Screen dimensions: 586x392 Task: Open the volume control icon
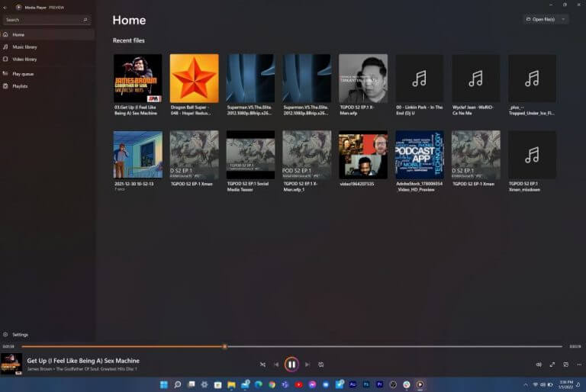(539, 365)
